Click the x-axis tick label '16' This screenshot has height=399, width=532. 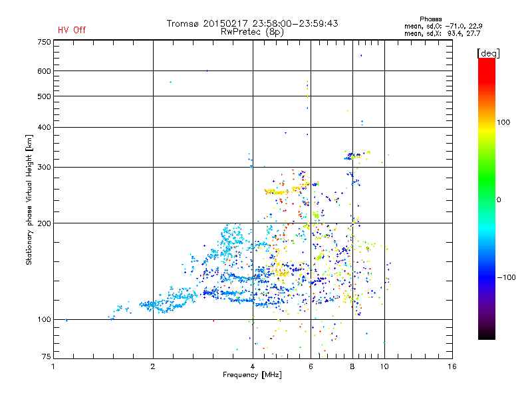point(452,366)
